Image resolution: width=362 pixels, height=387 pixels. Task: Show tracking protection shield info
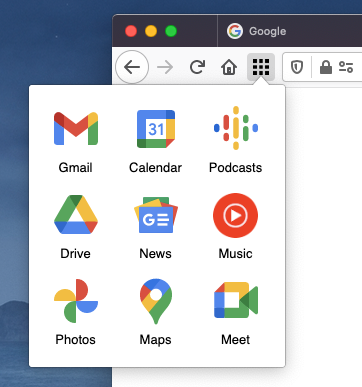coord(297,67)
